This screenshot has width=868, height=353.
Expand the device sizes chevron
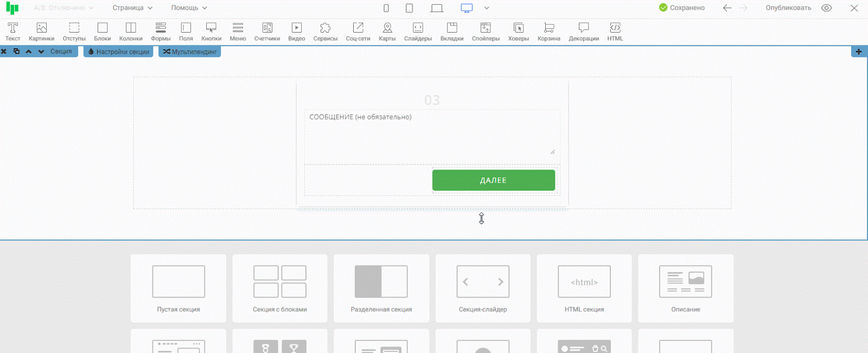[487, 8]
